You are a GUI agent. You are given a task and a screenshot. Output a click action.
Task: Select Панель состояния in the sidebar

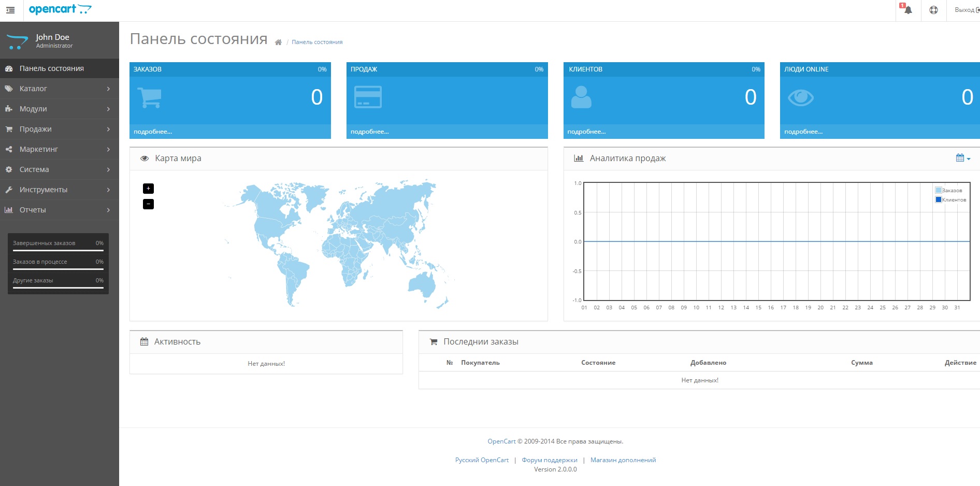tap(60, 68)
